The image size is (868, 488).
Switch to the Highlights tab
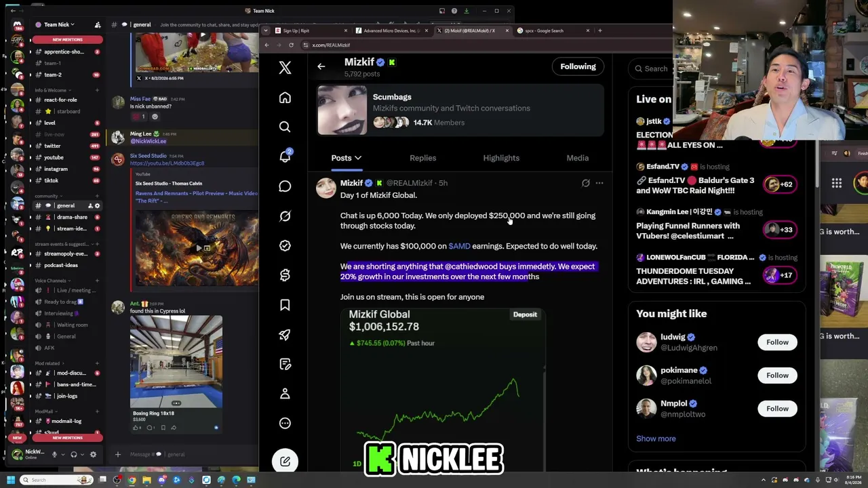coord(501,158)
